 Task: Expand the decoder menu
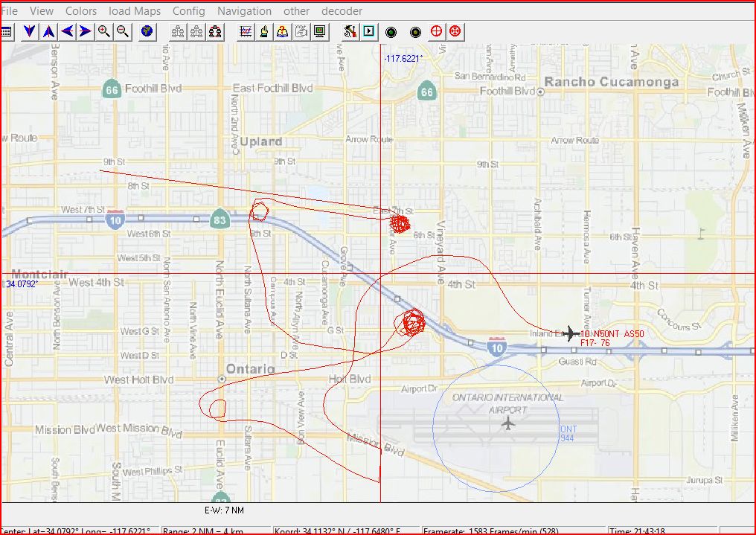[342, 11]
